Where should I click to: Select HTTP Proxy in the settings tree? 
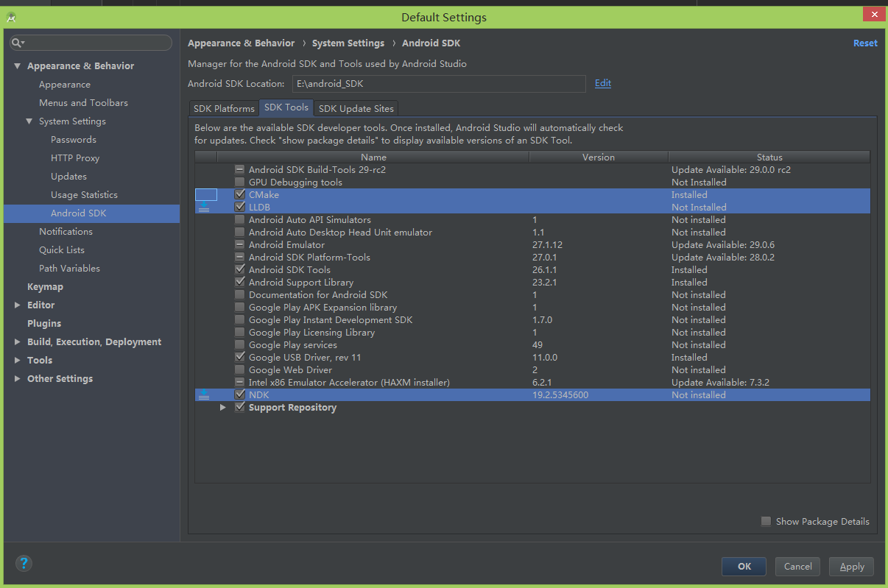click(x=75, y=158)
